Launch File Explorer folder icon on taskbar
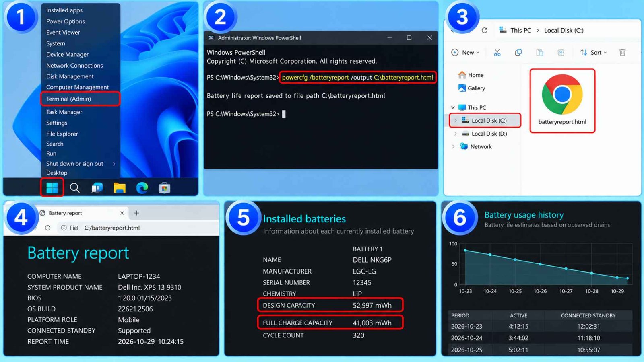Image resolution: width=644 pixels, height=362 pixels. pyautogui.click(x=120, y=188)
